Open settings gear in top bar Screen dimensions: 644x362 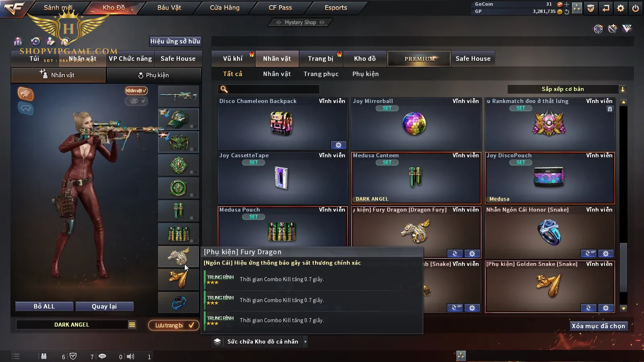click(621, 8)
